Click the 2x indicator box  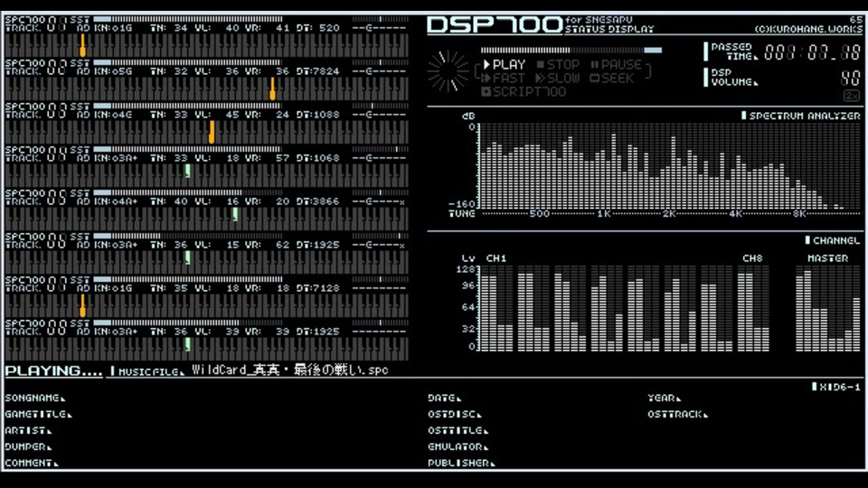[x=852, y=96]
